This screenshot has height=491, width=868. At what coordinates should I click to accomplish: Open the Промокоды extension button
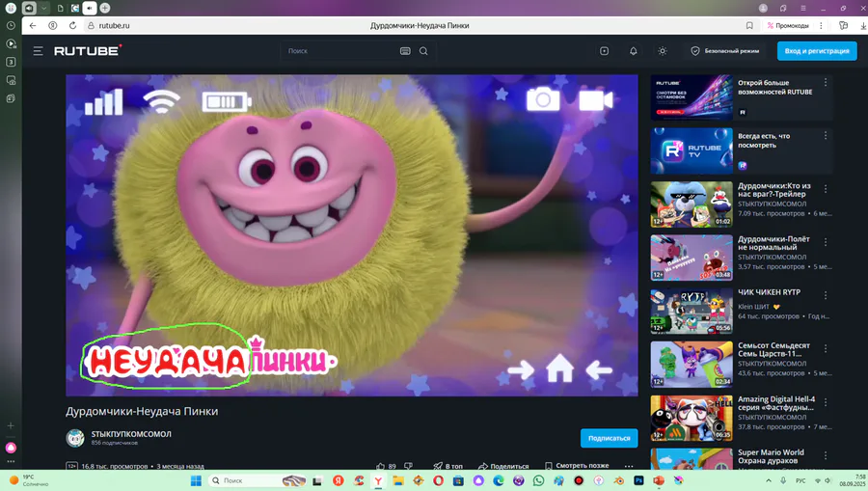[788, 25]
